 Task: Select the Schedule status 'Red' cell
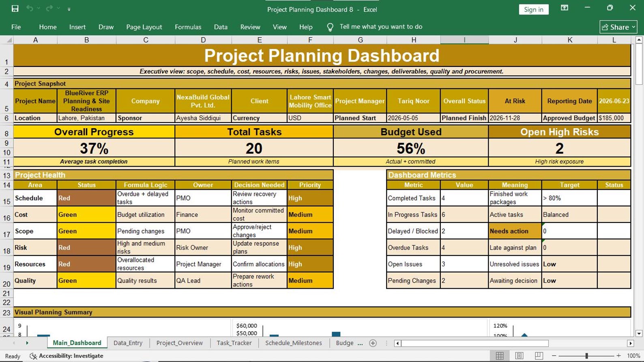click(86, 198)
